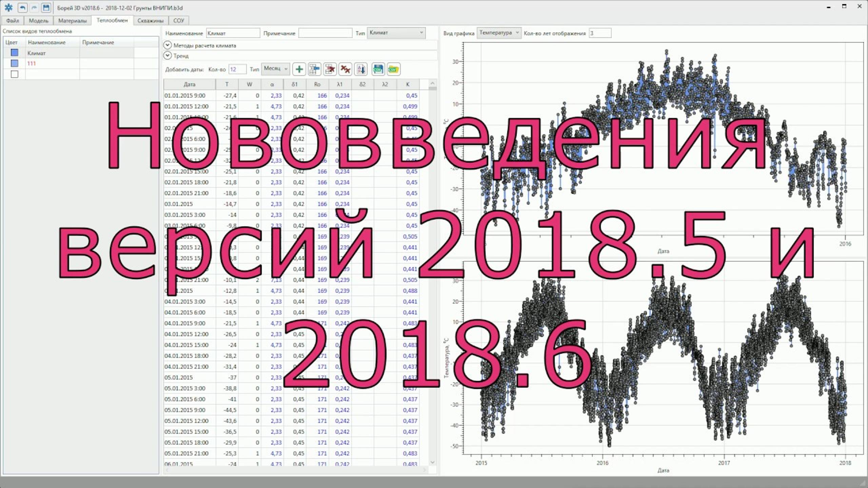The width and height of the screenshot is (868, 488).
Task: Click Кол-во input field value 12
Action: [x=237, y=70]
